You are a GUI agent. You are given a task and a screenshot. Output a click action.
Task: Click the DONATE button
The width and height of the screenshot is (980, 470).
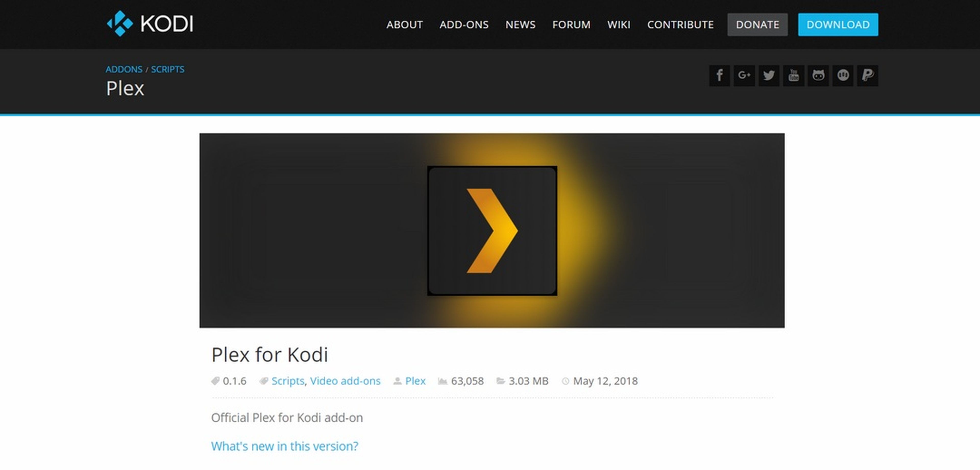tap(757, 24)
